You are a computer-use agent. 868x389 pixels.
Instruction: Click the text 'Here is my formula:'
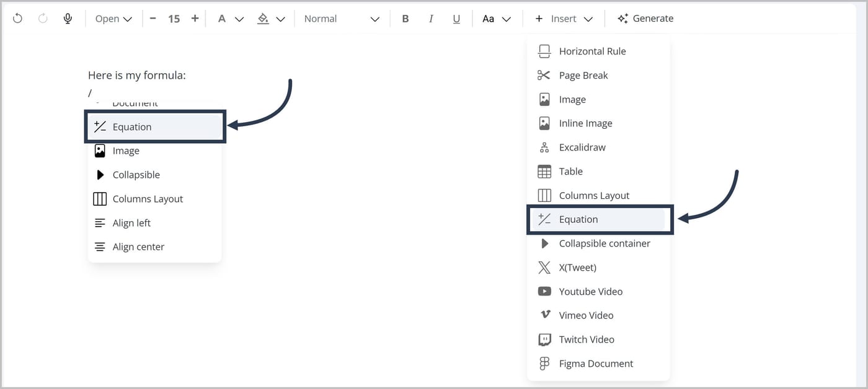pos(137,76)
